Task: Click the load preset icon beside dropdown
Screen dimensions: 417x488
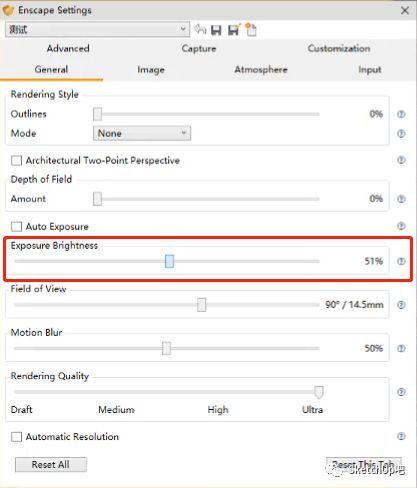Action: click(200, 29)
